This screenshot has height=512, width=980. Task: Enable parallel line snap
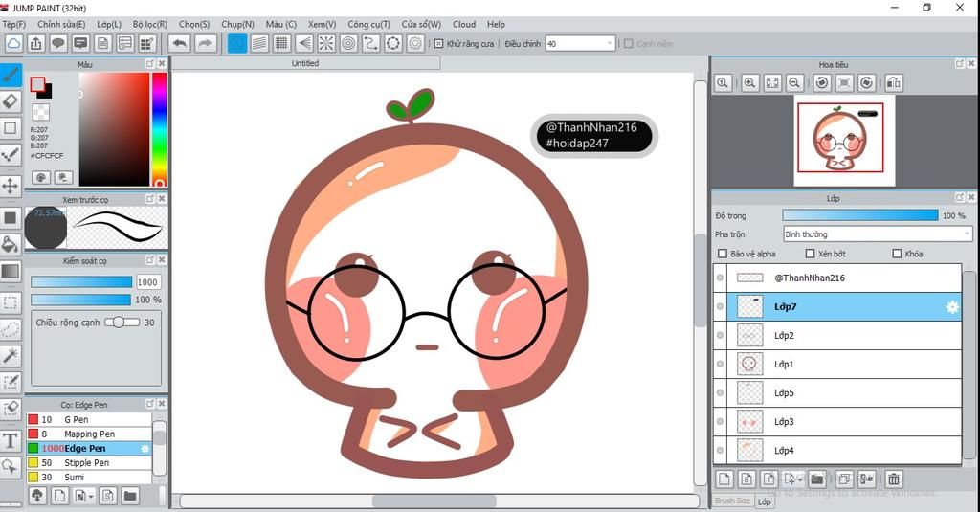pyautogui.click(x=259, y=44)
